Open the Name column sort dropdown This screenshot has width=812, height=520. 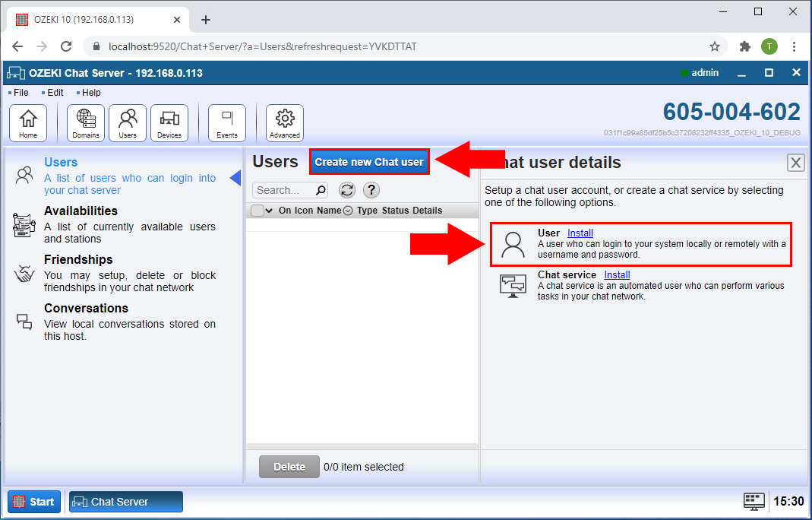[348, 211]
